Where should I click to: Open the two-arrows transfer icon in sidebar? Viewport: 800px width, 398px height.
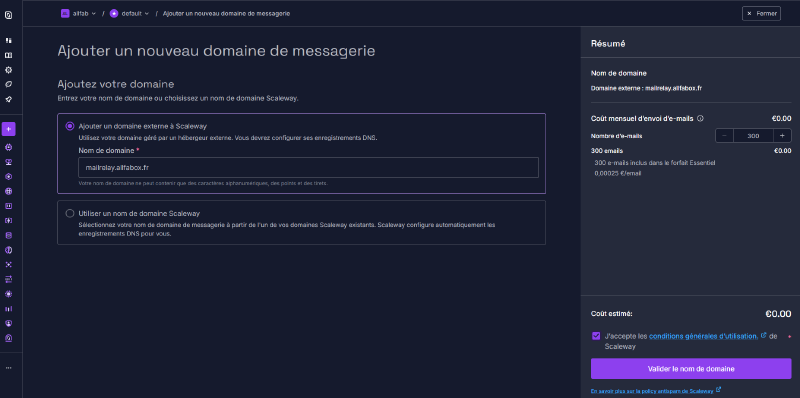8,279
